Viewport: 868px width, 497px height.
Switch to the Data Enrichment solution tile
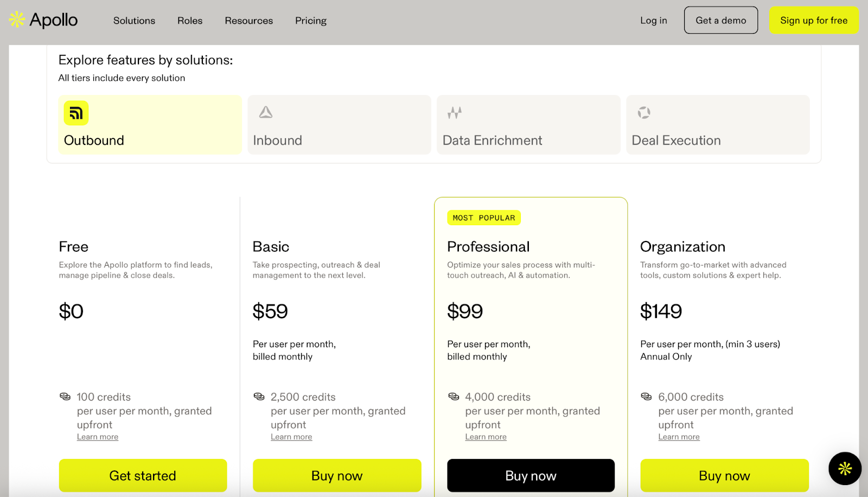point(528,124)
